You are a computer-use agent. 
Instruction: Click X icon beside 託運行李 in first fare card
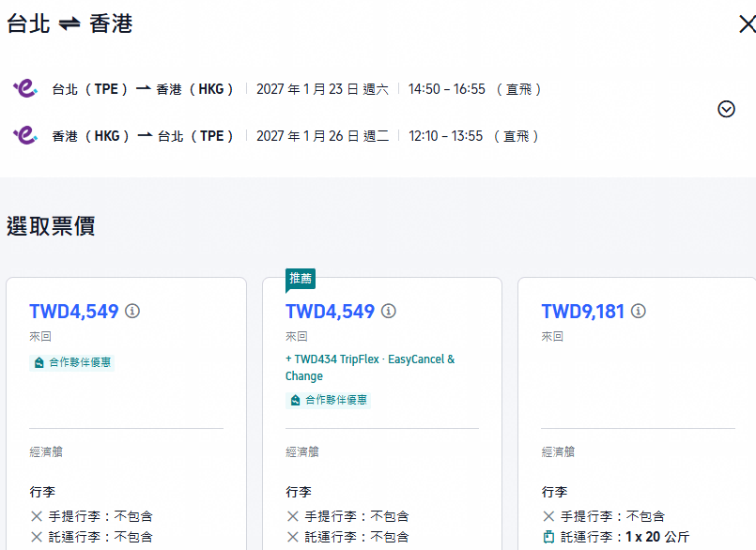(37, 537)
